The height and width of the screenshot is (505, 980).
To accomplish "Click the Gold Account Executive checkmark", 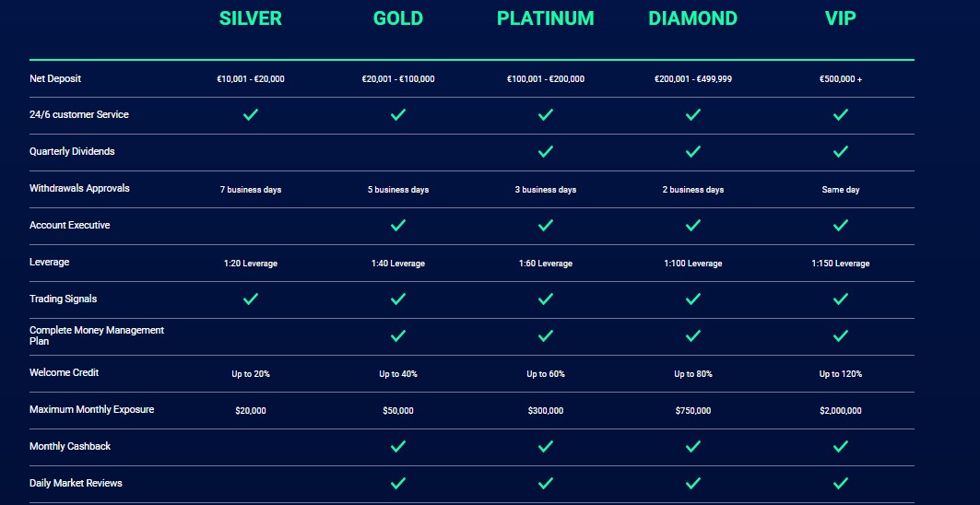I will coord(398,225).
